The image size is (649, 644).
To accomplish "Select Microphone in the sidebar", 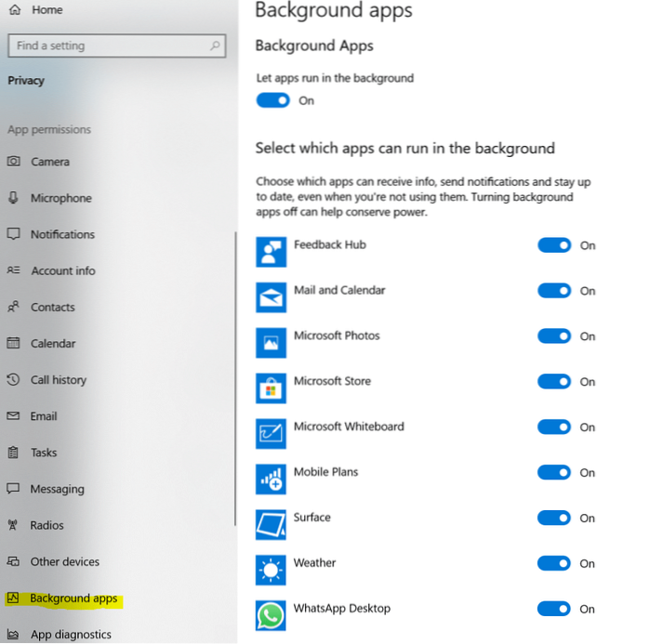I will (x=60, y=198).
